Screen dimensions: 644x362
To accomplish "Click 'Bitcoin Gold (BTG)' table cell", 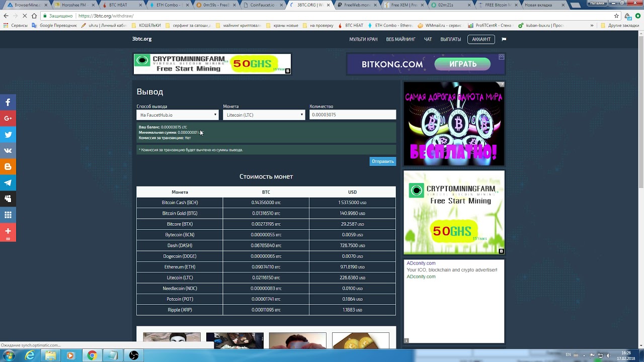I will (x=180, y=213).
